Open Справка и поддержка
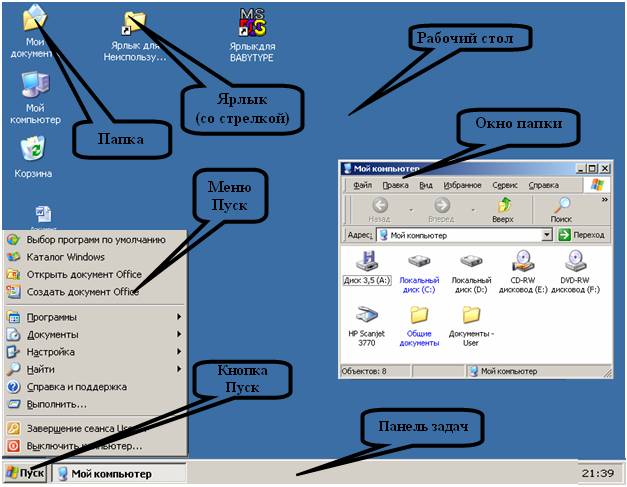 click(x=95, y=387)
